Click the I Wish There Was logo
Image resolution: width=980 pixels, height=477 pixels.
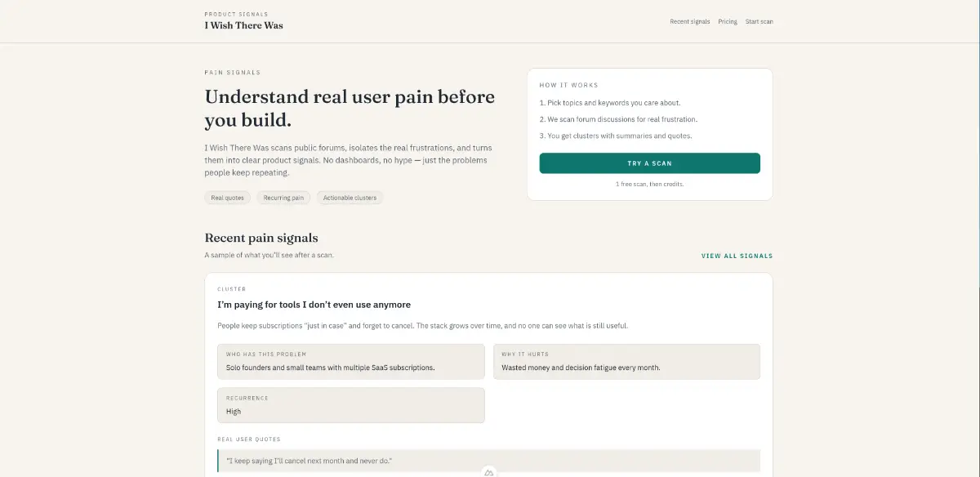coord(243,25)
